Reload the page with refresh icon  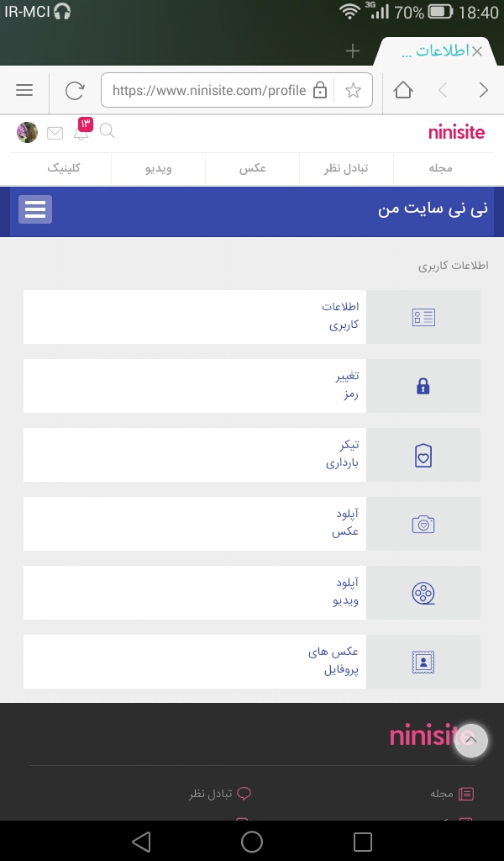[x=75, y=90]
